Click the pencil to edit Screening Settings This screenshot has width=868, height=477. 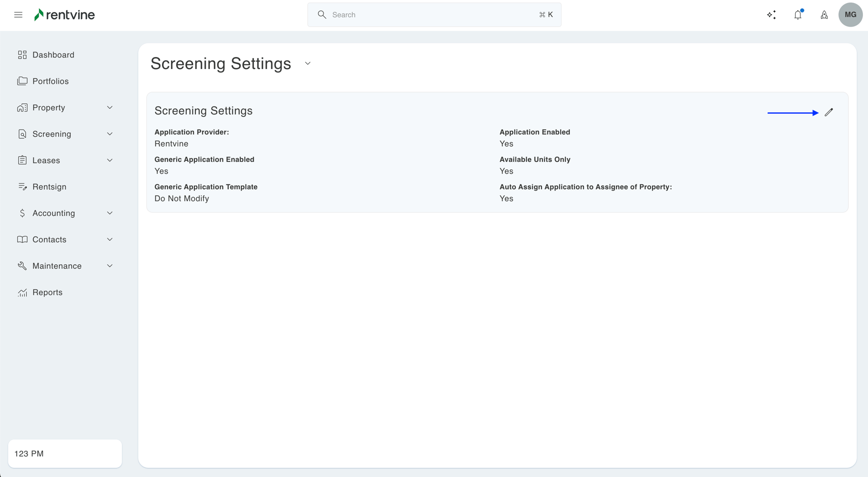click(829, 111)
